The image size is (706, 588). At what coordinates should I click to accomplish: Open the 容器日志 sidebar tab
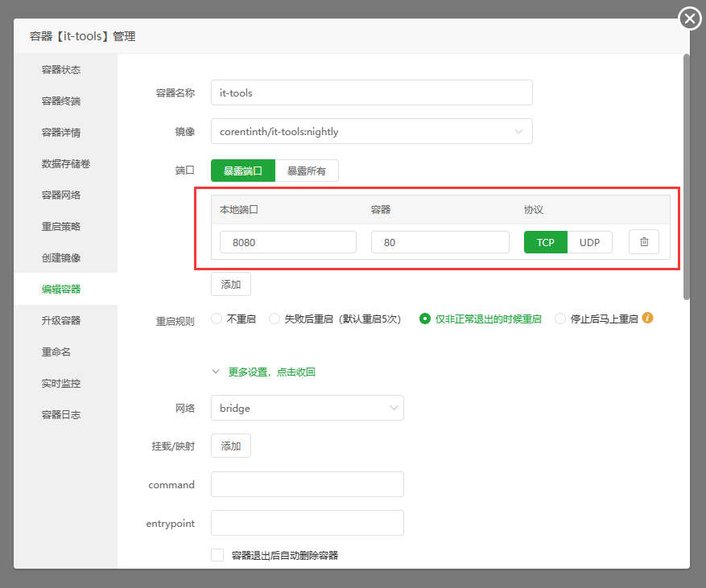pyautogui.click(x=61, y=415)
